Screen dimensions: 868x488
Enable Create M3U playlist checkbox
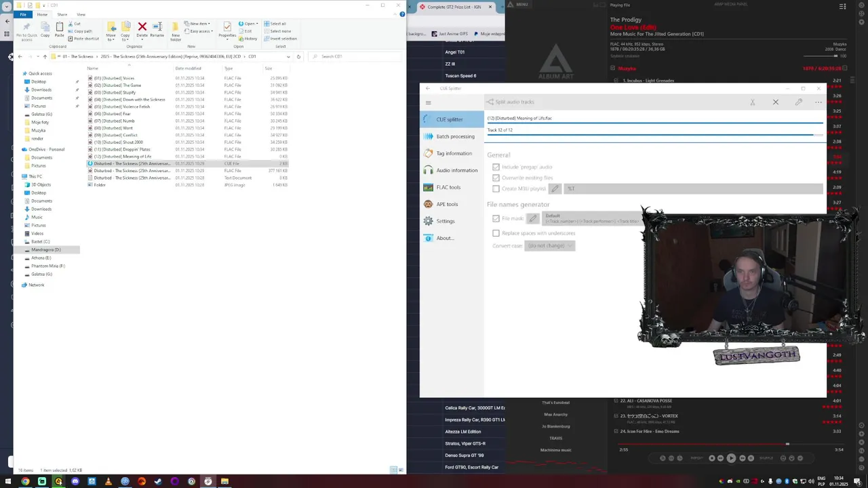(x=496, y=188)
